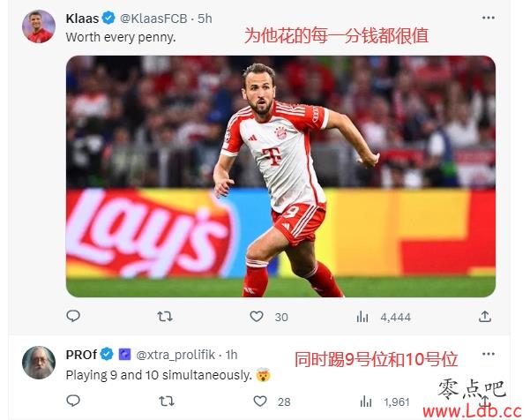Share the Klaas tweet
This screenshot has height=420, width=530.
485,316
